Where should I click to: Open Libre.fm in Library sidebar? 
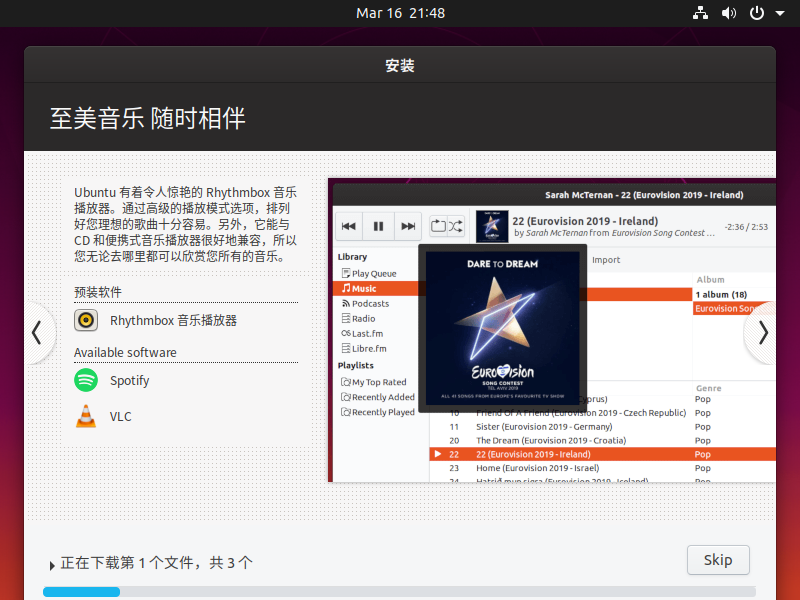click(x=369, y=348)
